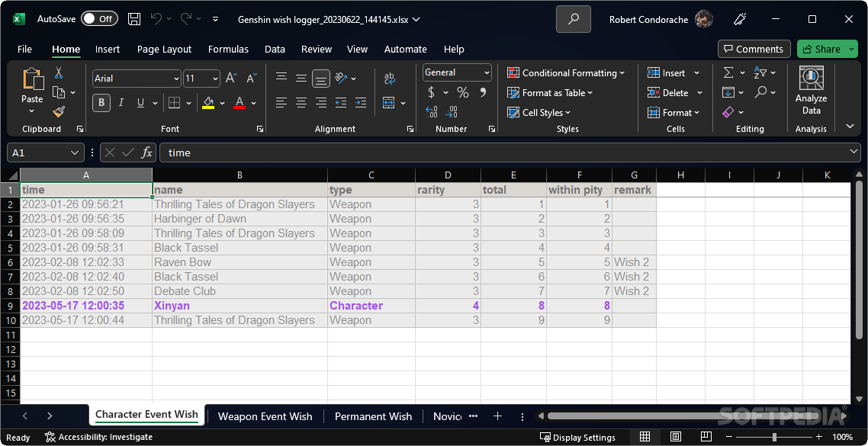Select cell B9 containing Xinyan
Image resolution: width=868 pixels, height=446 pixels.
pyautogui.click(x=240, y=306)
